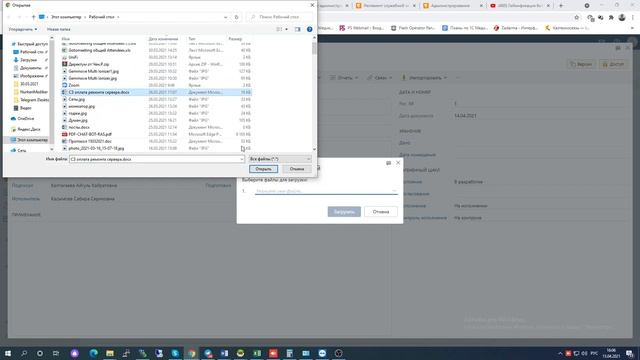Open taskbar search

[24, 353]
